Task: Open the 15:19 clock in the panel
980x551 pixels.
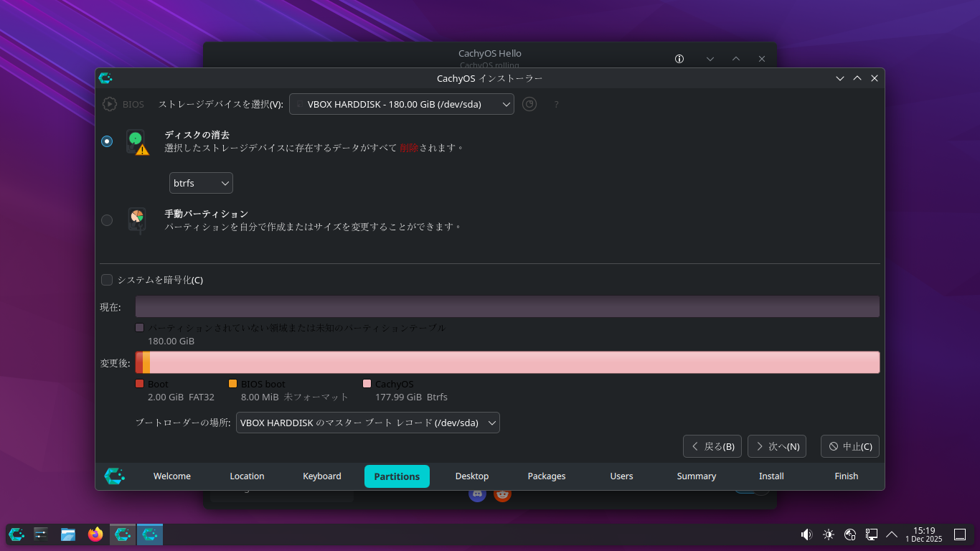Action: pyautogui.click(x=924, y=534)
